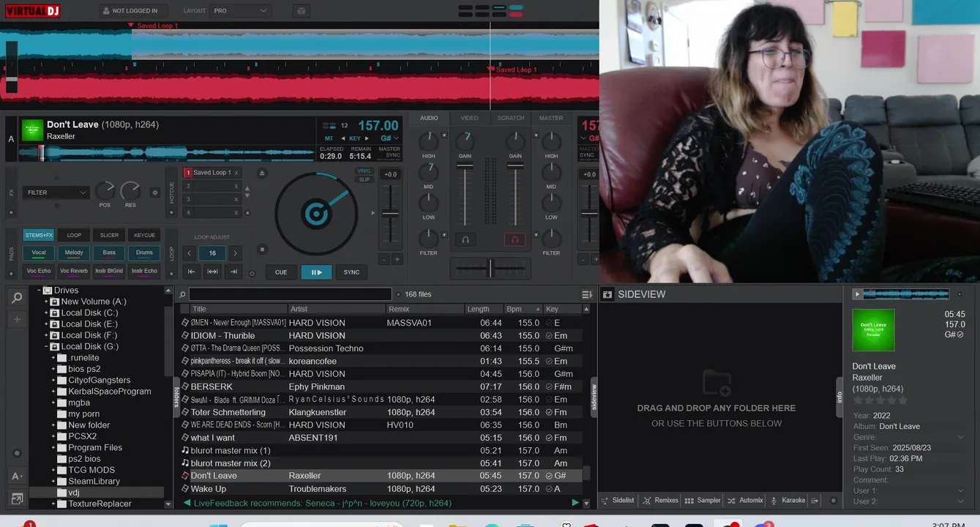Open the FILTER effect dropdown

point(56,193)
